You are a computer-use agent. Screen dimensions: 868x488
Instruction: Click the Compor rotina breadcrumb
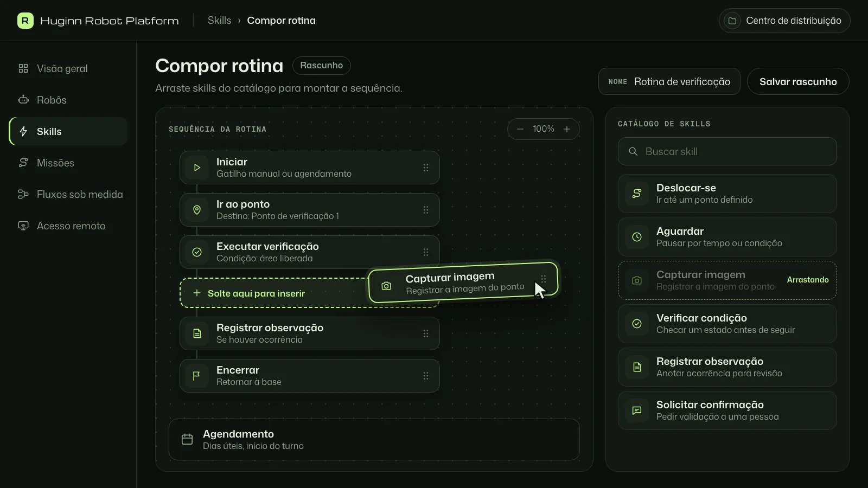(281, 21)
